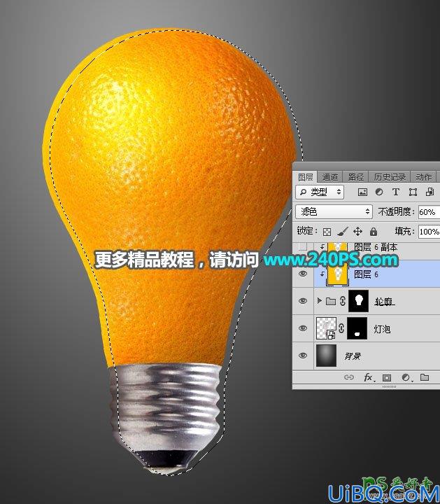Switch to the 历史记录 tab

[x=390, y=177]
